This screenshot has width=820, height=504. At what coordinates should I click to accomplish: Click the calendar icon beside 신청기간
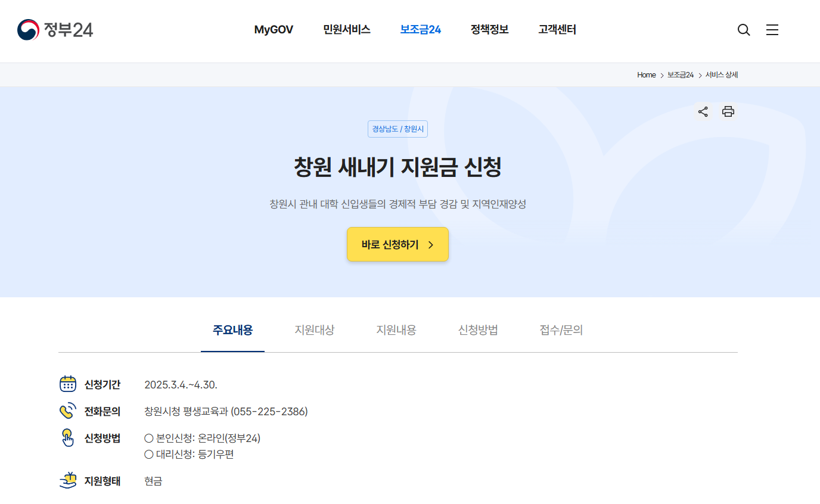click(x=67, y=384)
